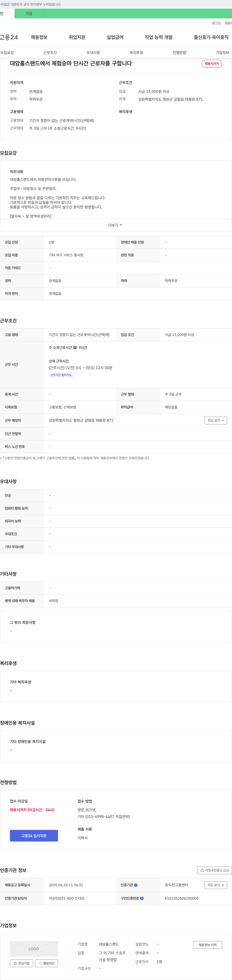Screen dimensions: 232x980
Task: Jump to 근무조건 section tab
Action: click(x=50, y=53)
